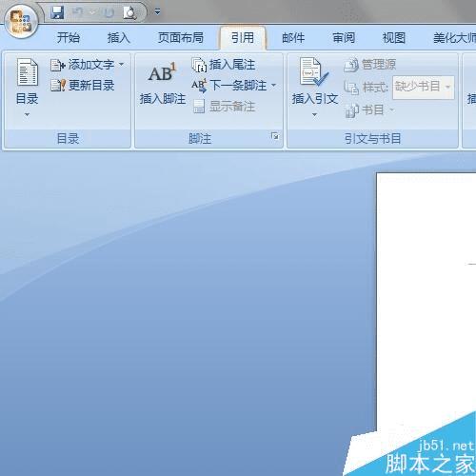Click the 样式 icon
This screenshot has height=476, width=476.
point(351,88)
